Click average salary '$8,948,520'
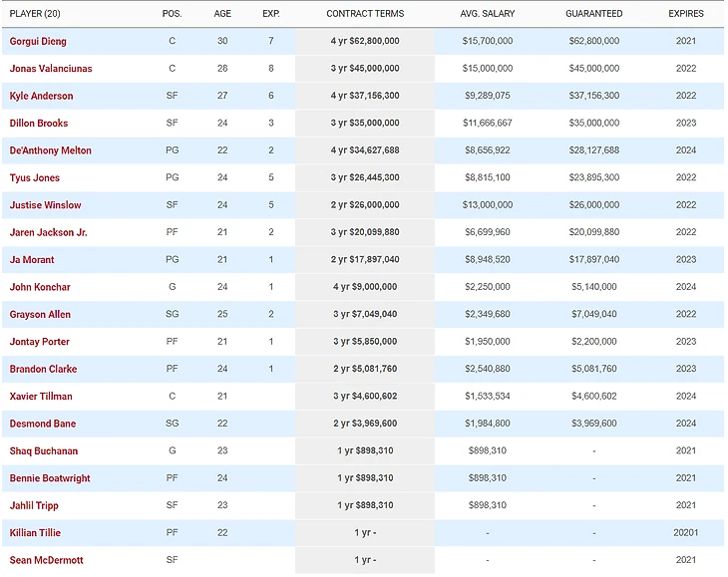This screenshot has width=728, height=577. pos(488,260)
